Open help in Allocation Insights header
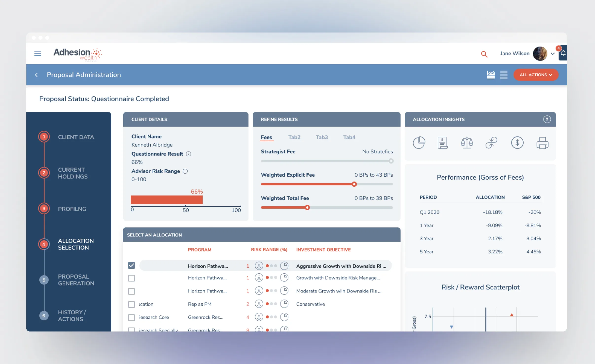Image resolution: width=595 pixels, height=364 pixels. [x=547, y=119]
